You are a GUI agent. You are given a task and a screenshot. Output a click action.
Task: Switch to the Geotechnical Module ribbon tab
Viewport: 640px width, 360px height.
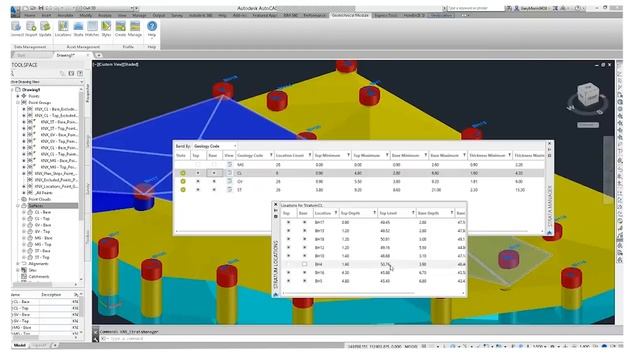pos(350,15)
